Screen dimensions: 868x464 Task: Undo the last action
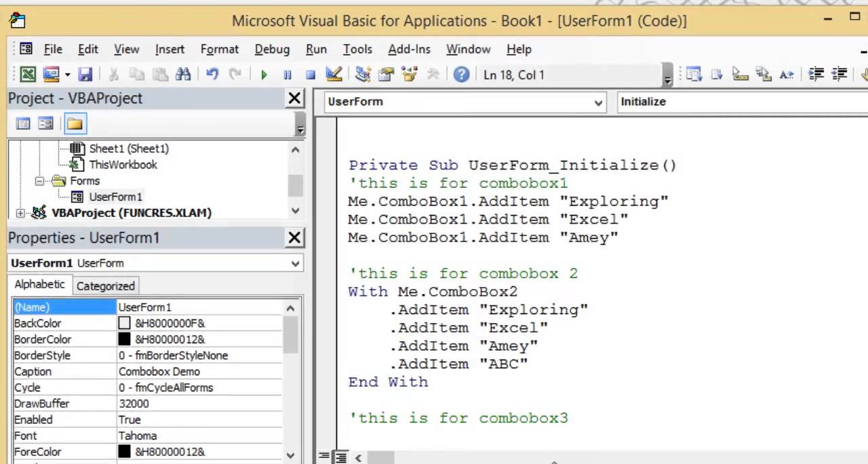pos(212,75)
